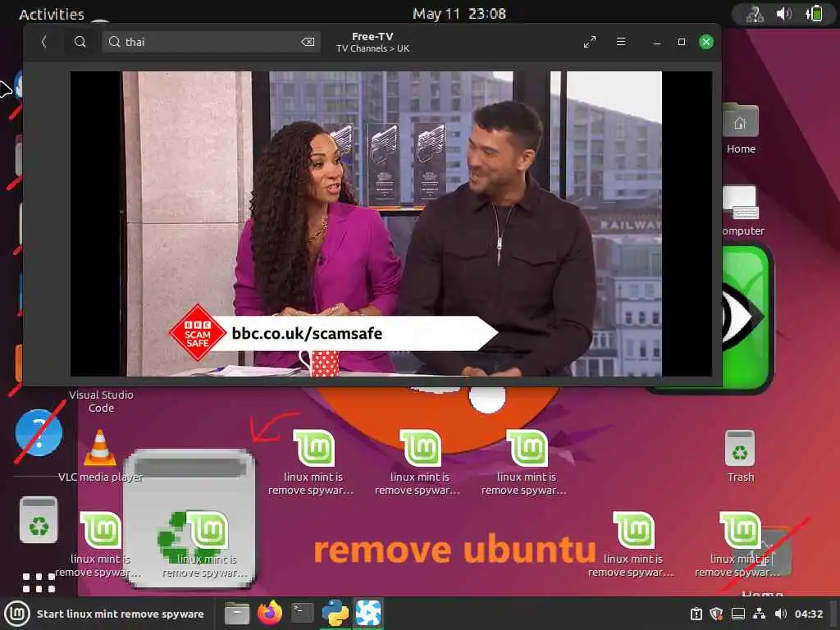Select the Visual Studio Code label
The image size is (840, 630).
click(101, 401)
